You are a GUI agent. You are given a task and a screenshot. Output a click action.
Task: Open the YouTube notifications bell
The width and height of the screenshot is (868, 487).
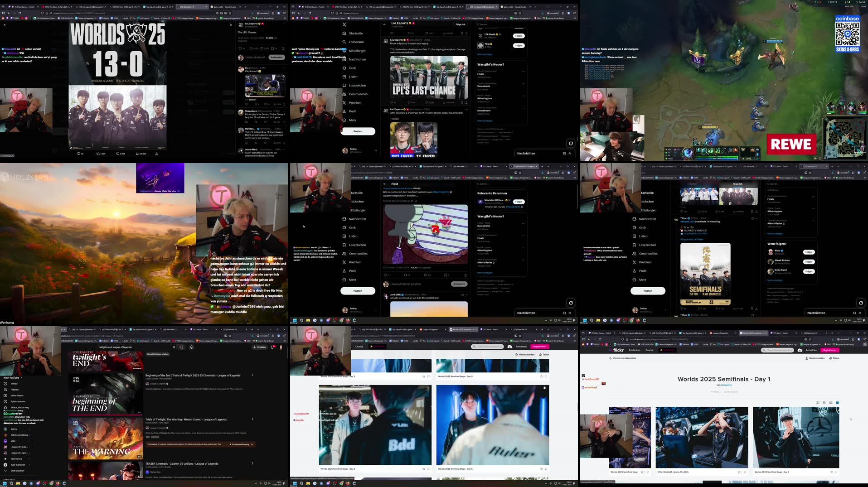tap(272, 347)
